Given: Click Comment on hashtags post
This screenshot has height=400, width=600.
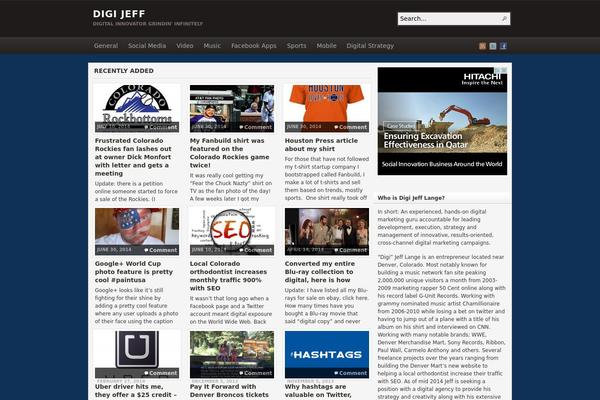Looking at the screenshot, I should 351,373.
